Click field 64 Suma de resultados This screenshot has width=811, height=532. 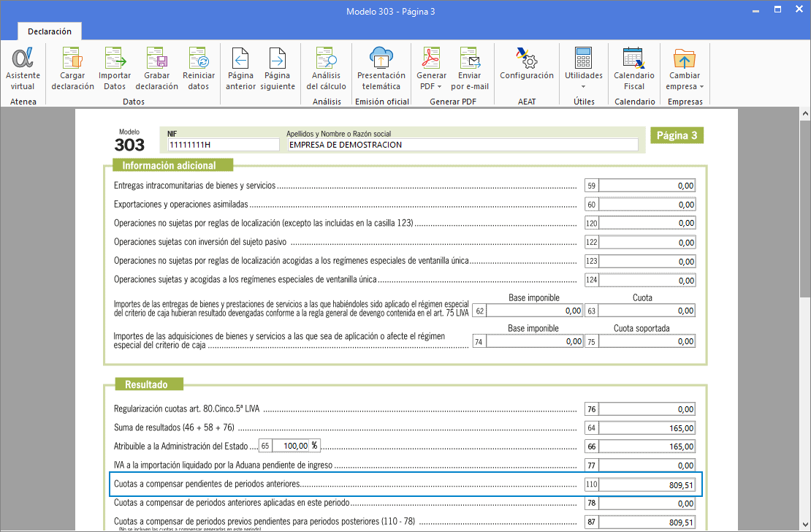tap(647, 428)
